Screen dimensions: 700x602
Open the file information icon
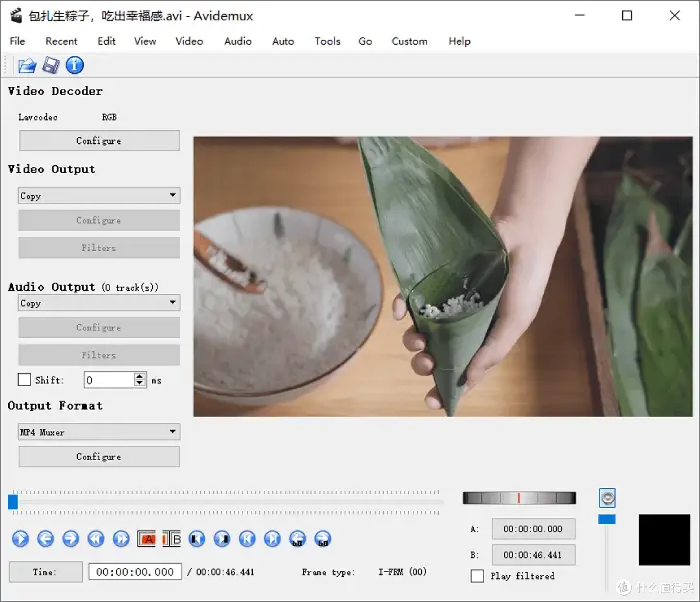75,65
